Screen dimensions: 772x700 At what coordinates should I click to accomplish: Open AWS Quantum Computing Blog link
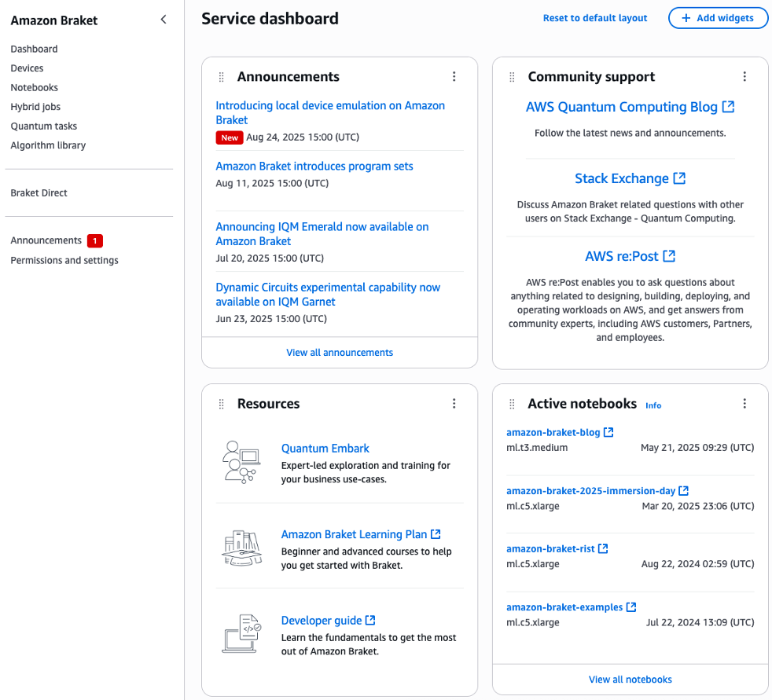tap(621, 107)
